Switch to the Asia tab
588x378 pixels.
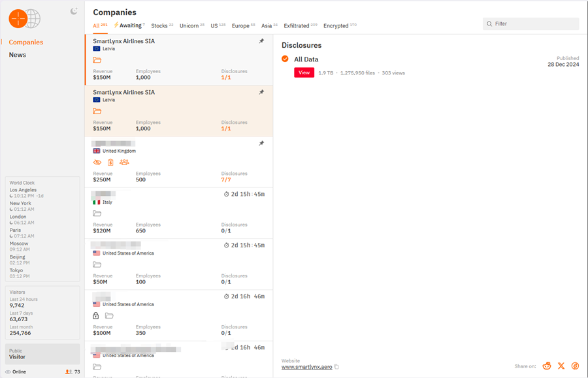tap(269, 25)
